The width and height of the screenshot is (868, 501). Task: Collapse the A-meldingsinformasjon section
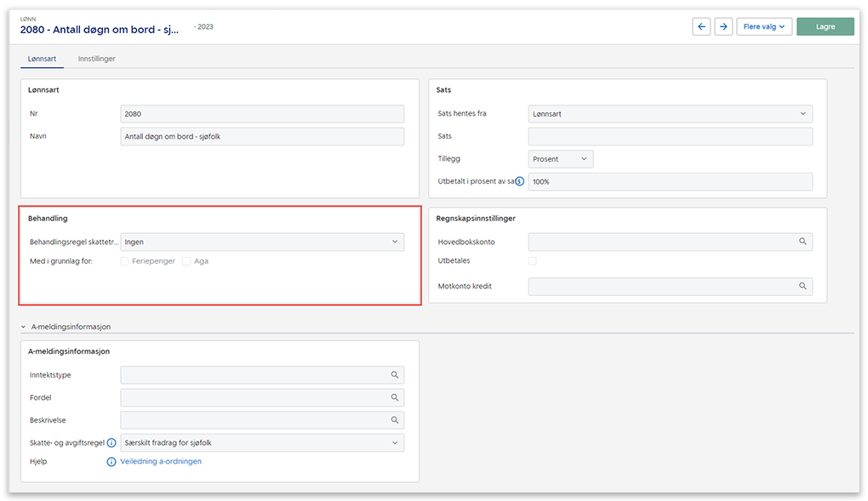pyautogui.click(x=24, y=327)
